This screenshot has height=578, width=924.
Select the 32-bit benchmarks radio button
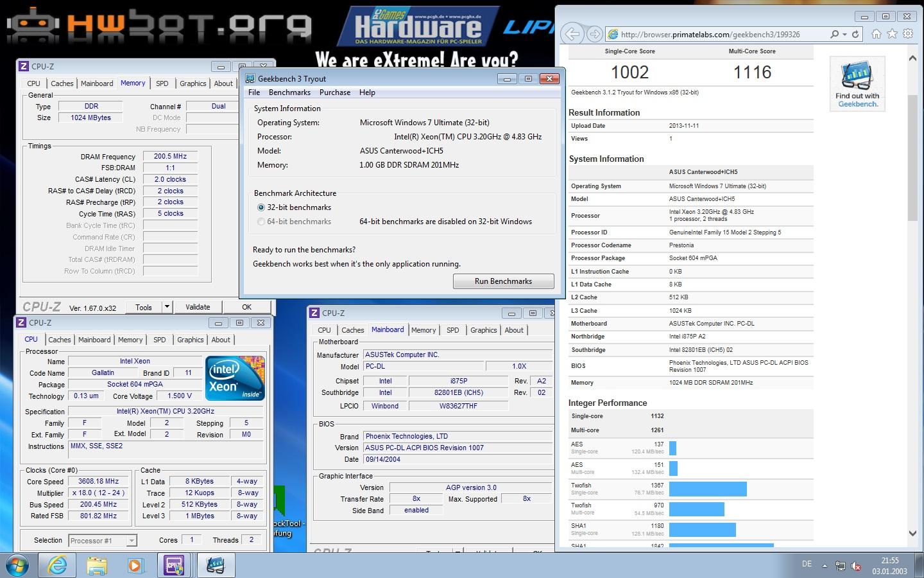coord(261,207)
